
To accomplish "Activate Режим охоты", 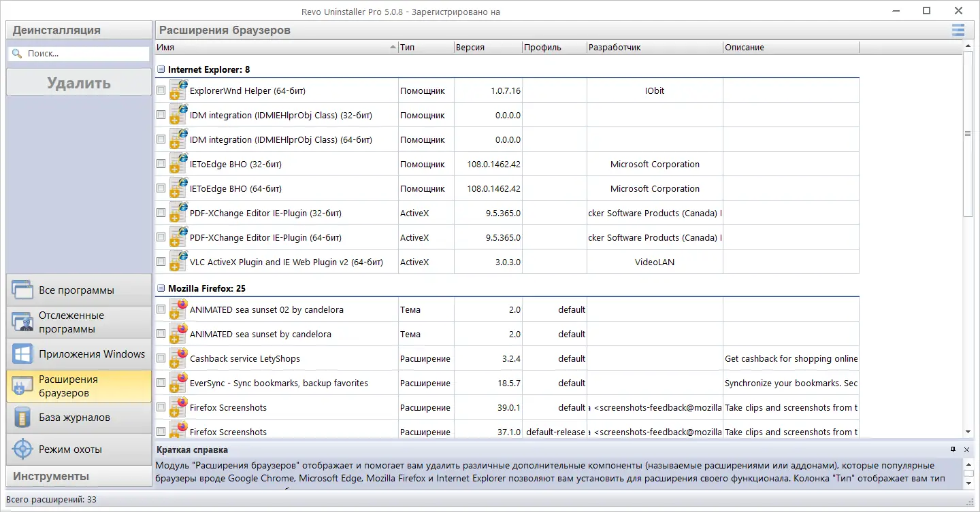I will tap(79, 449).
